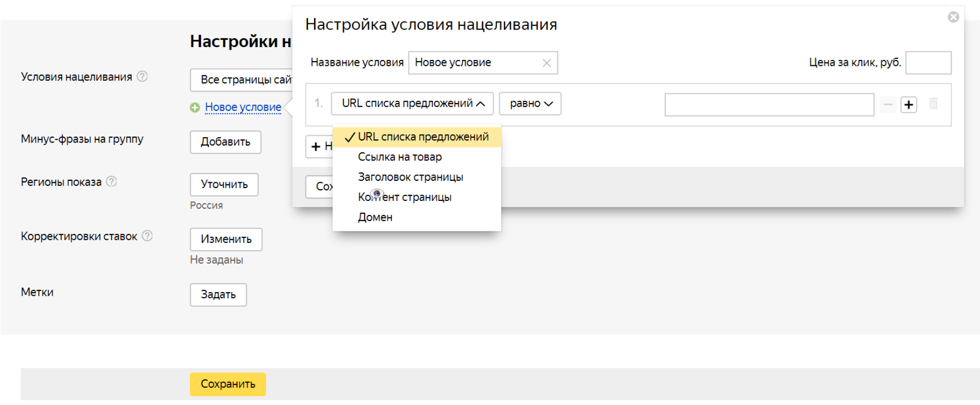Clear the condition name field
Screen dimensions: 980x405
point(546,63)
